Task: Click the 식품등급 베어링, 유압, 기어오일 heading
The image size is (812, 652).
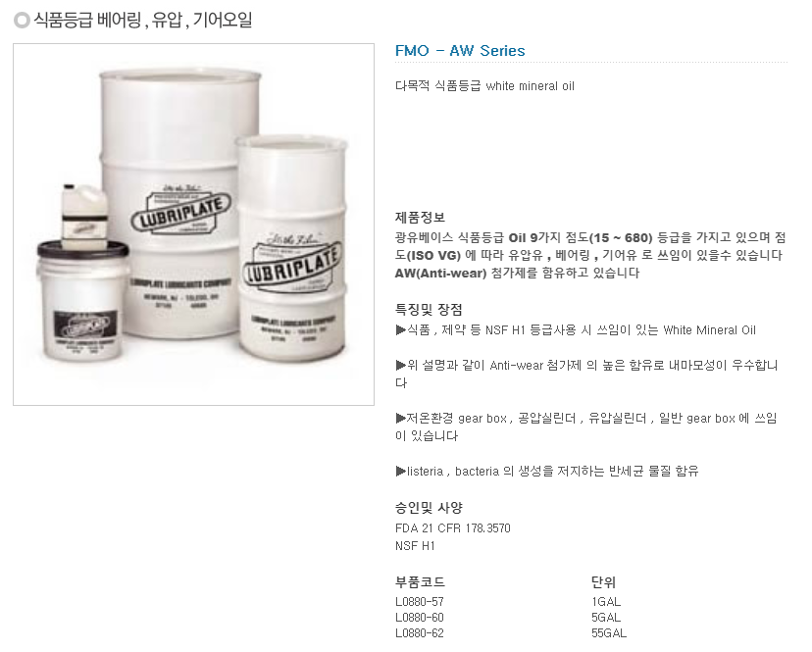Action: 143,21
